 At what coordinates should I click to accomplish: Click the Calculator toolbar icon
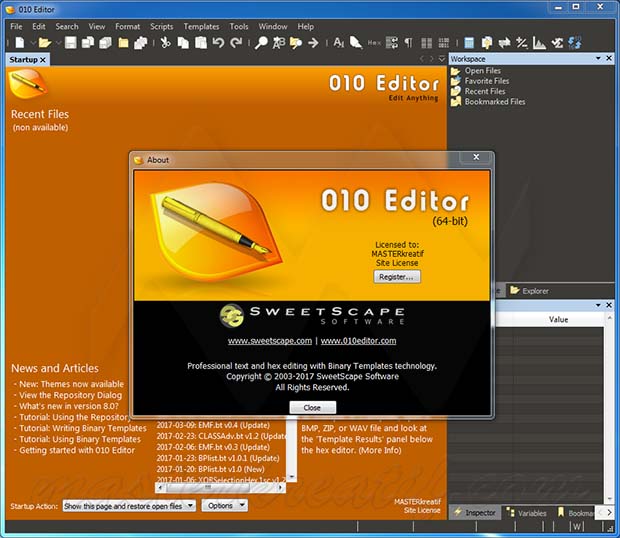point(469,42)
